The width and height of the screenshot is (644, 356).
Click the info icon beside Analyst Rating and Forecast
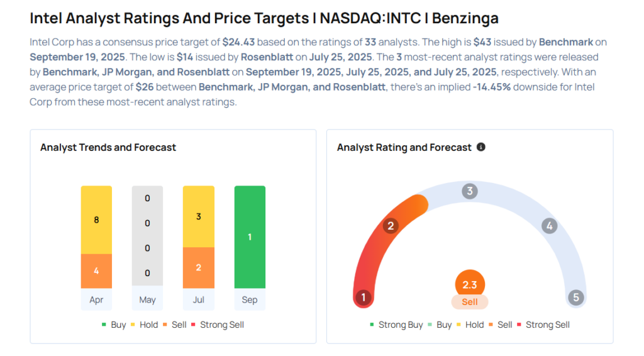point(481,147)
